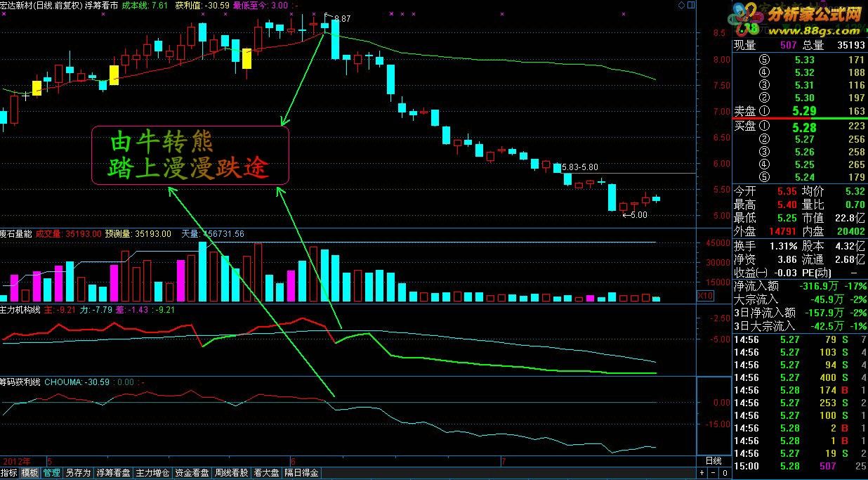868x480 pixels.
Task: Click the sell level ⑤ price 5.33
Action: tap(805, 60)
